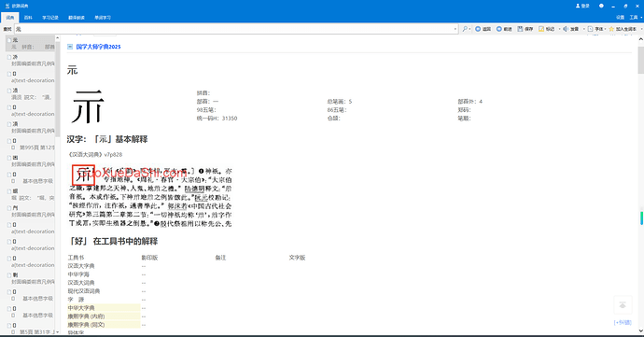
Task: Collapse the 国学大师字典2025 dictionary section icon
Action: (70, 47)
